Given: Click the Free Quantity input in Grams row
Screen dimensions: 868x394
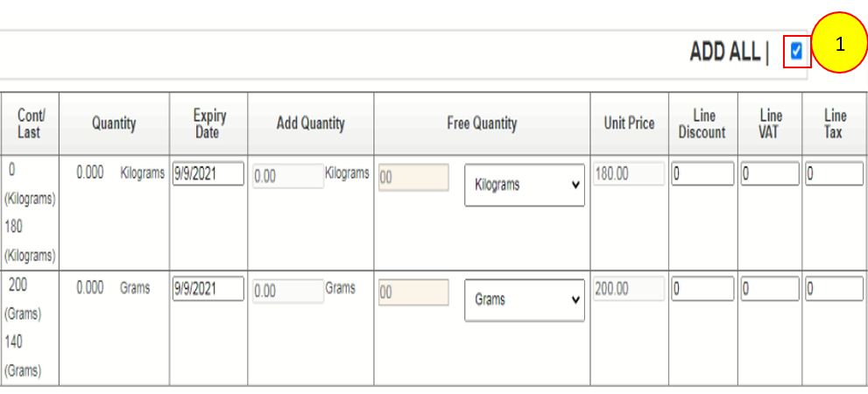Looking at the screenshot, I should (x=413, y=292).
